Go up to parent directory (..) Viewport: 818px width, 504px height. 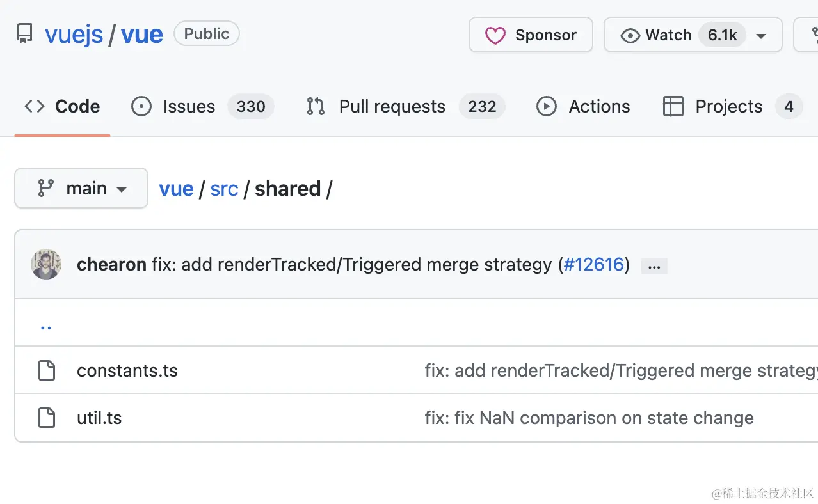click(x=45, y=325)
